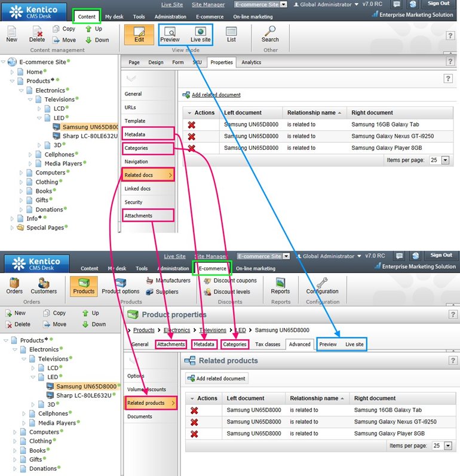Switch to Analytics tab
Image resolution: width=460 pixels, height=476 pixels.
[251, 62]
